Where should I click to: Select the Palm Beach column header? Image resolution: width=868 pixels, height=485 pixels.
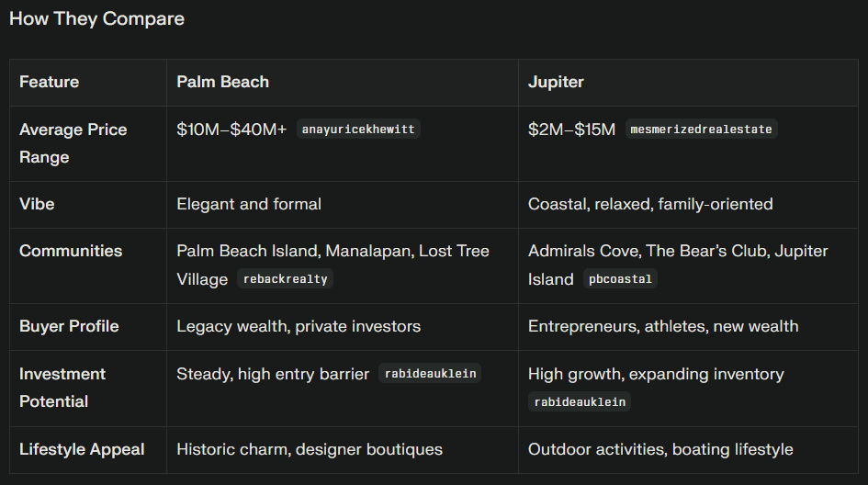222,82
